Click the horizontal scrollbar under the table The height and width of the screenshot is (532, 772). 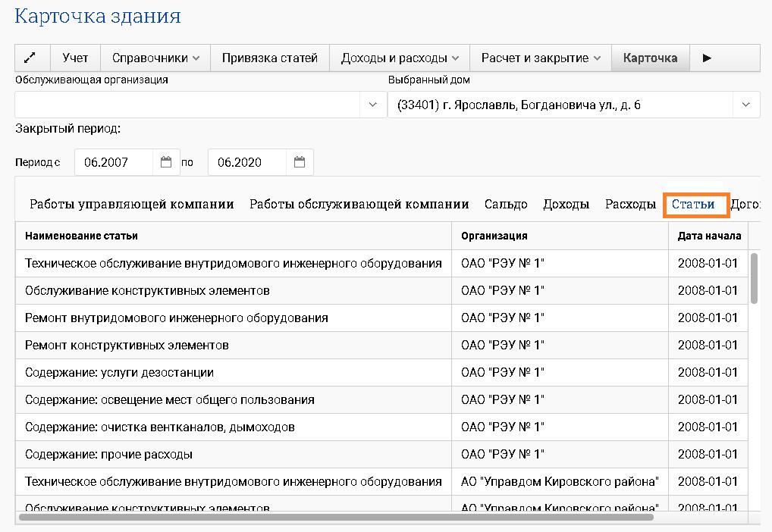[335, 518]
